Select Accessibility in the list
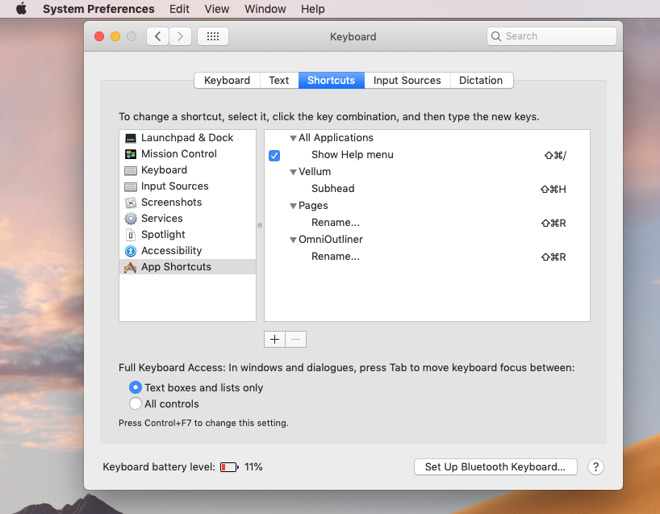 tap(188, 251)
